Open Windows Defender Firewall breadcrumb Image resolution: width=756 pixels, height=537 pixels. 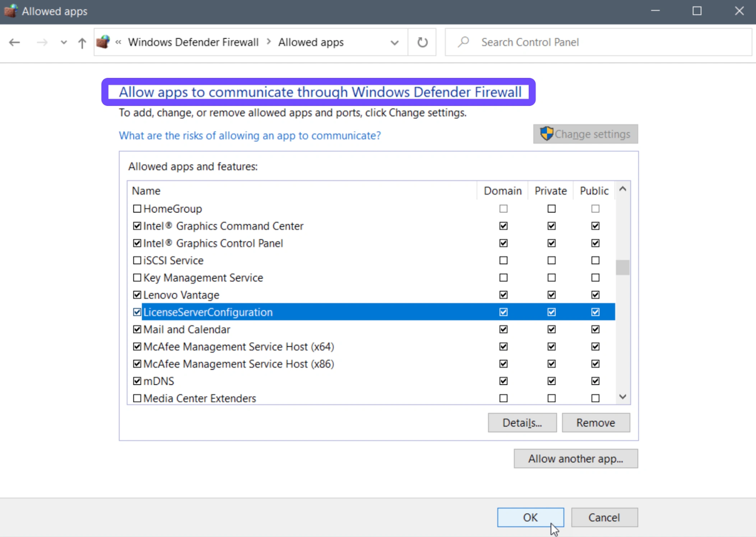[x=193, y=42]
